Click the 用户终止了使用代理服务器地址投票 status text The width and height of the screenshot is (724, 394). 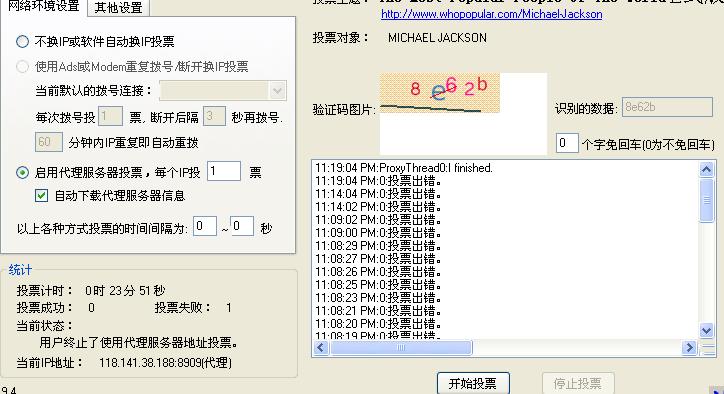coord(139,343)
